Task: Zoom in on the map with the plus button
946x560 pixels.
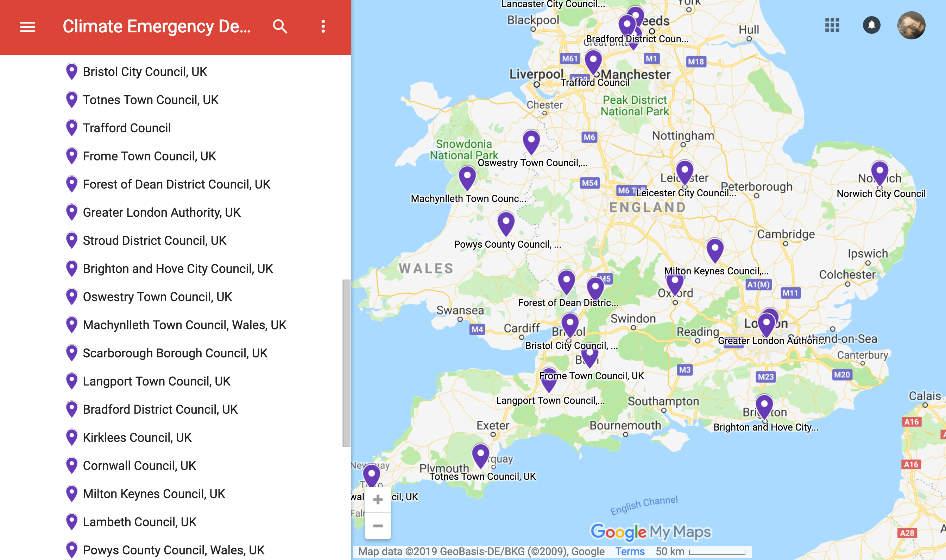Action: [x=378, y=499]
